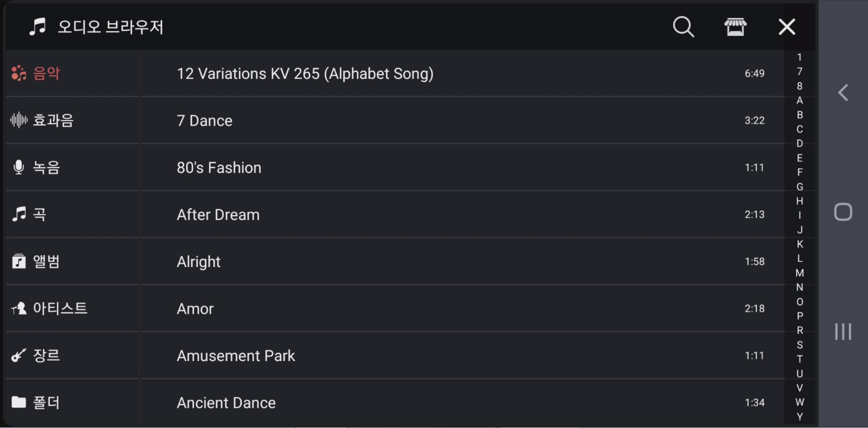Jump to letter M in index
The image size is (868, 428).
tap(800, 273)
